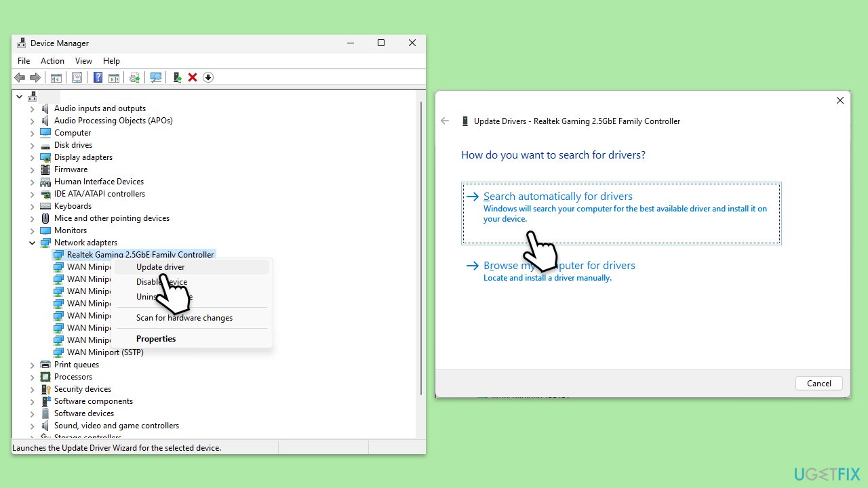Expand the Display adapters category
868x488 pixels.
coord(32,157)
